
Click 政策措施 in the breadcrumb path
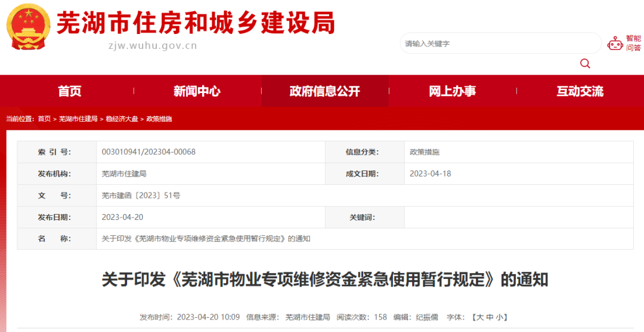[159, 119]
